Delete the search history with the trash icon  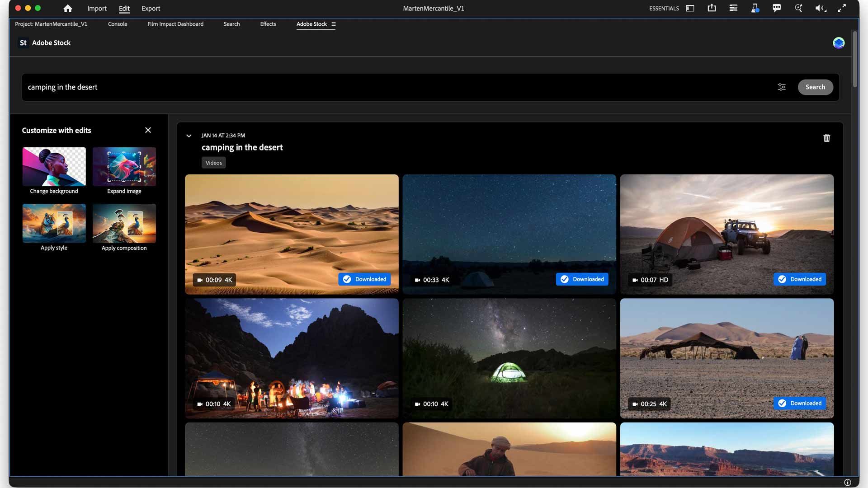tap(826, 138)
